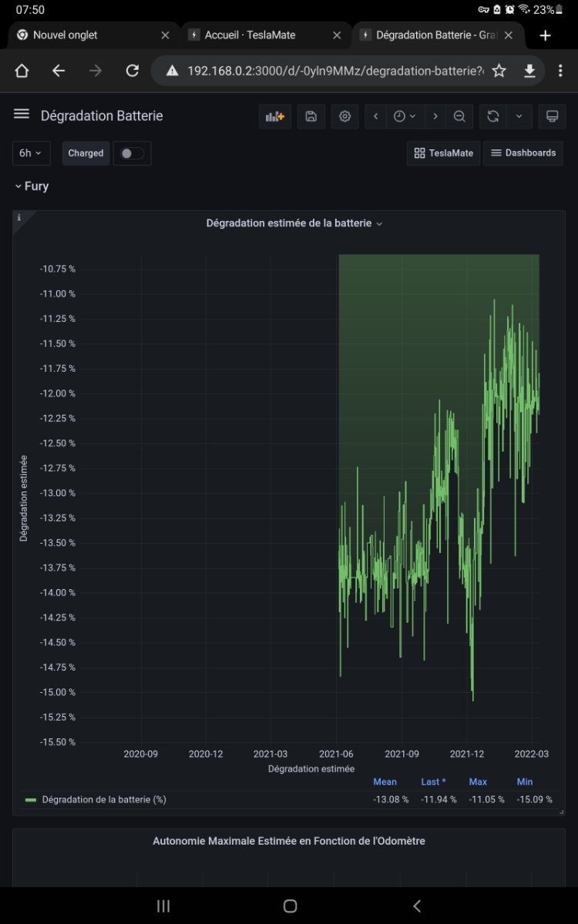Cycle view mode with monitor icon
This screenshot has width=578, height=924.
coord(552,116)
